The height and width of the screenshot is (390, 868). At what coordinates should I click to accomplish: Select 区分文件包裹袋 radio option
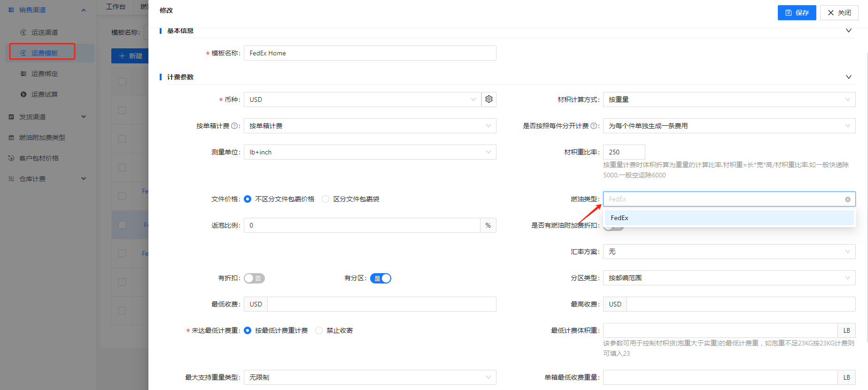[x=325, y=199]
